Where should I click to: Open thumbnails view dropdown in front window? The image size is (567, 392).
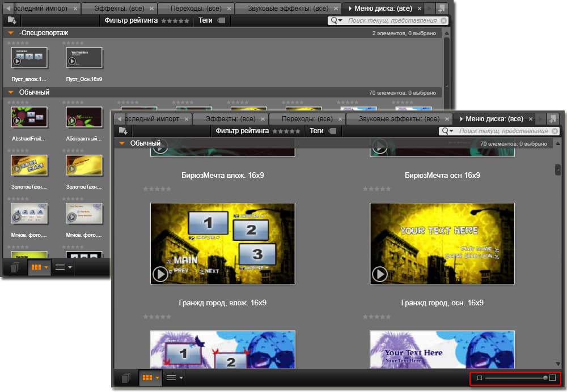(x=157, y=378)
